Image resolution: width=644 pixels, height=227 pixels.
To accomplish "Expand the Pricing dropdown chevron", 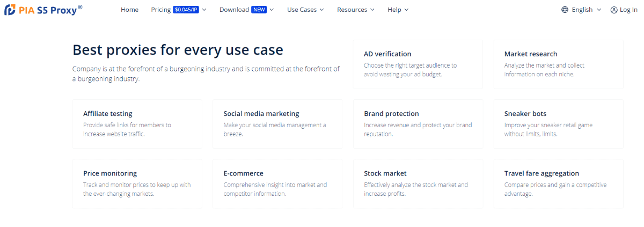I will tap(204, 10).
